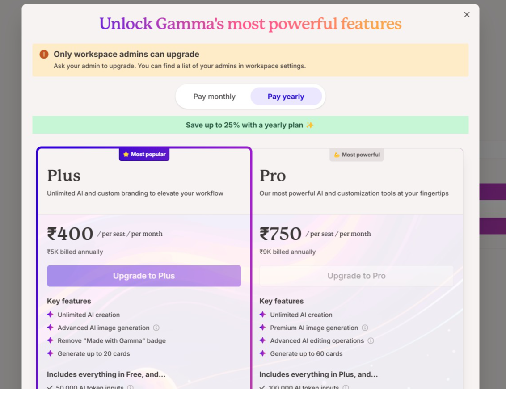Click info icon beside Advanced AI editing operations
This screenshot has width=506, height=420.
371,341
